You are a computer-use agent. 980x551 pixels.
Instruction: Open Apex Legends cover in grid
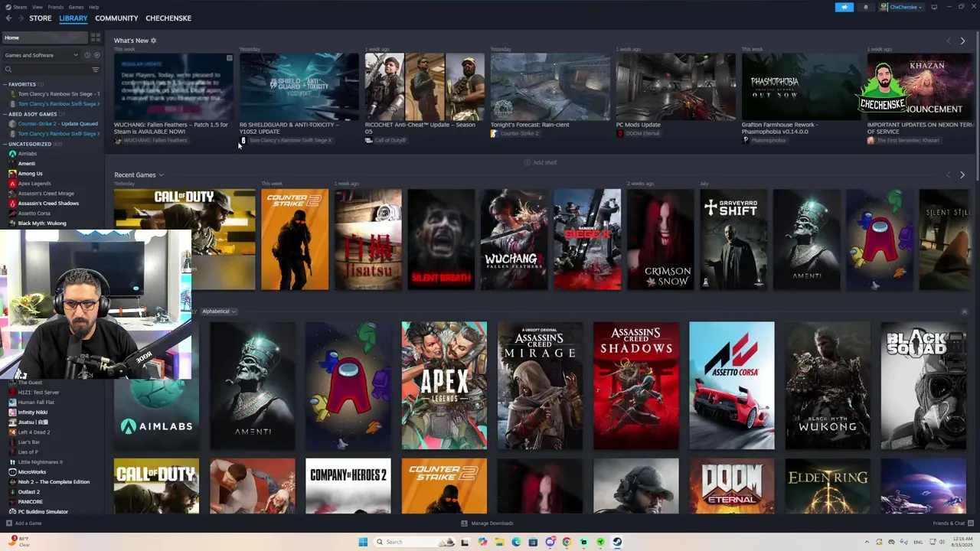(444, 386)
